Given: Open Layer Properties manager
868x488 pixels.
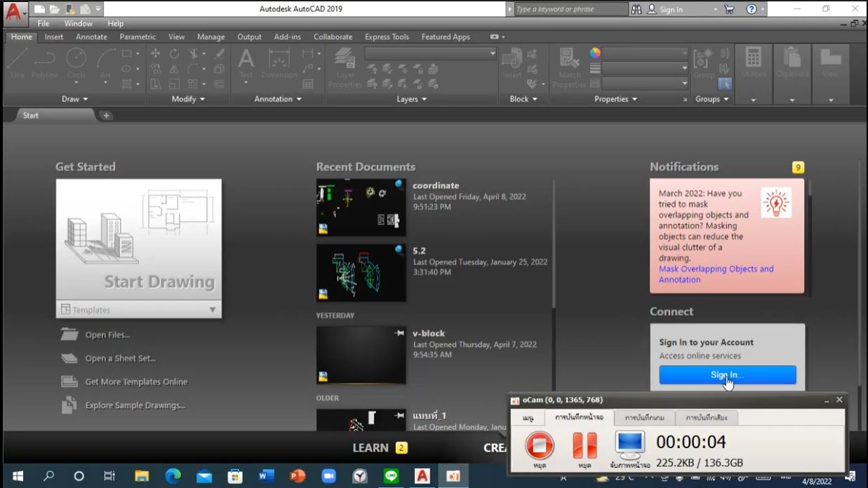Looking at the screenshot, I should pos(345,67).
